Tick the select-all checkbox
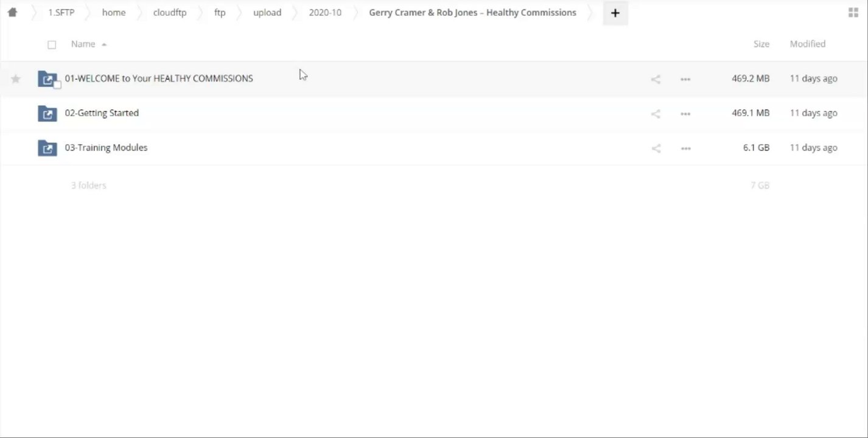The image size is (868, 438). [52, 44]
